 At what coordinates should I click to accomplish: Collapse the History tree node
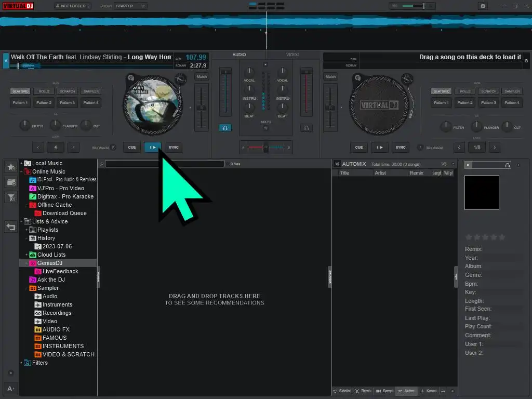click(26, 238)
